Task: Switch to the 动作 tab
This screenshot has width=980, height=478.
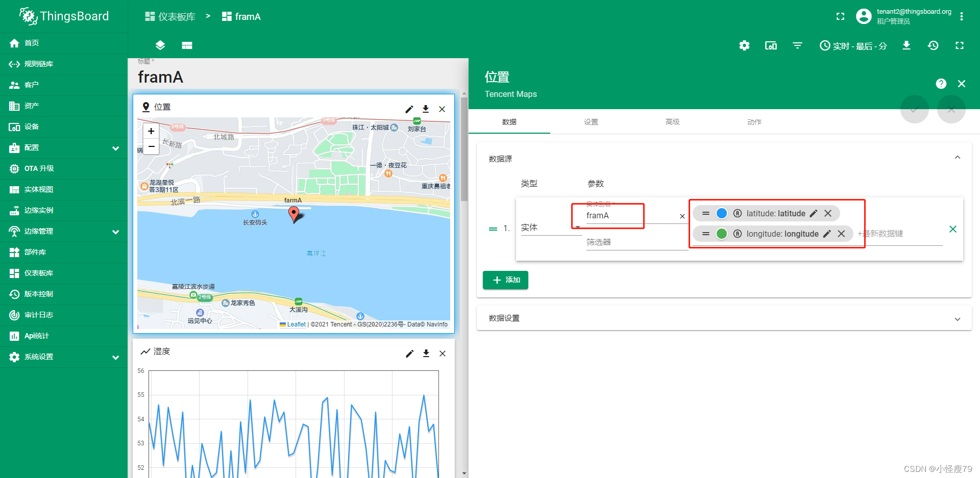Action: pos(754,122)
